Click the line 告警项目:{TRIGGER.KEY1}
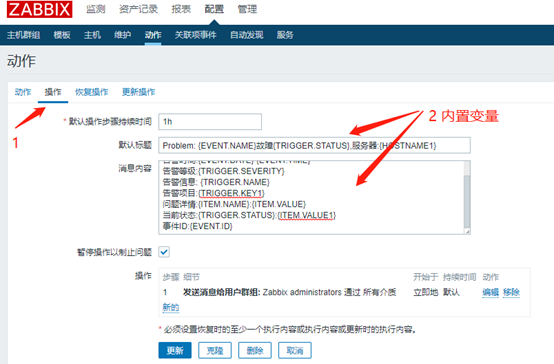 [213, 193]
